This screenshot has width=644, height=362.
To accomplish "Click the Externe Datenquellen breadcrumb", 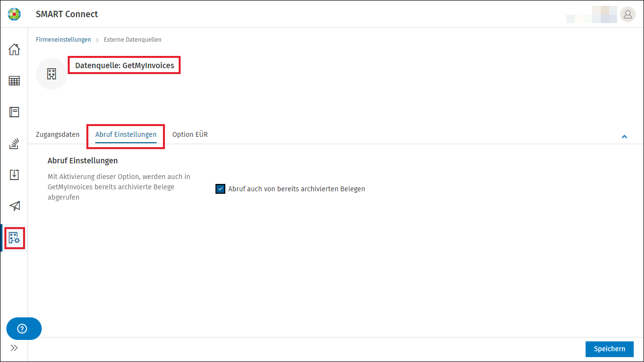I will 133,40.
